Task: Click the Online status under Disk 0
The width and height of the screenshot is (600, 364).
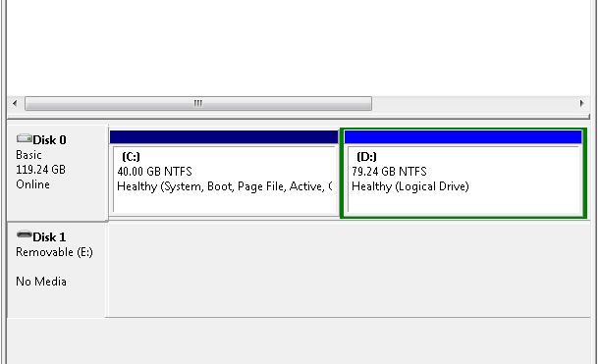Action: (33, 184)
